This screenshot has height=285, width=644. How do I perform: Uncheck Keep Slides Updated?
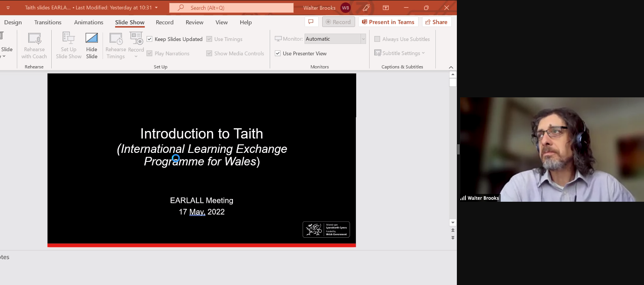pyautogui.click(x=150, y=39)
